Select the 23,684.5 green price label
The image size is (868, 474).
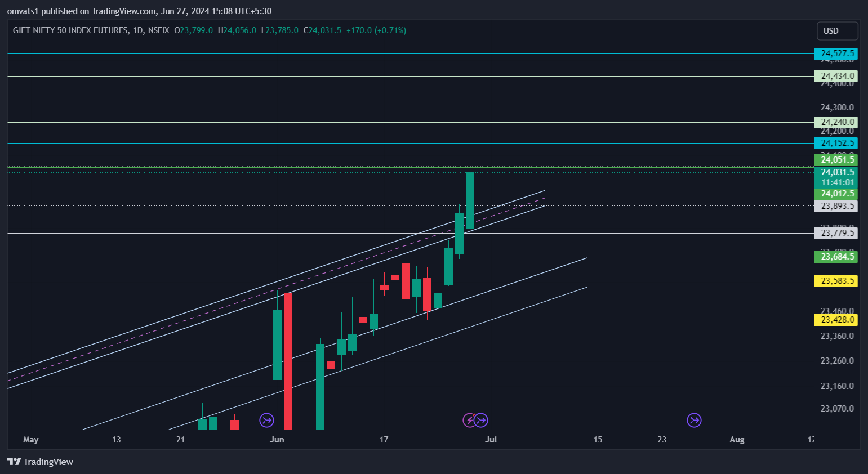836,257
